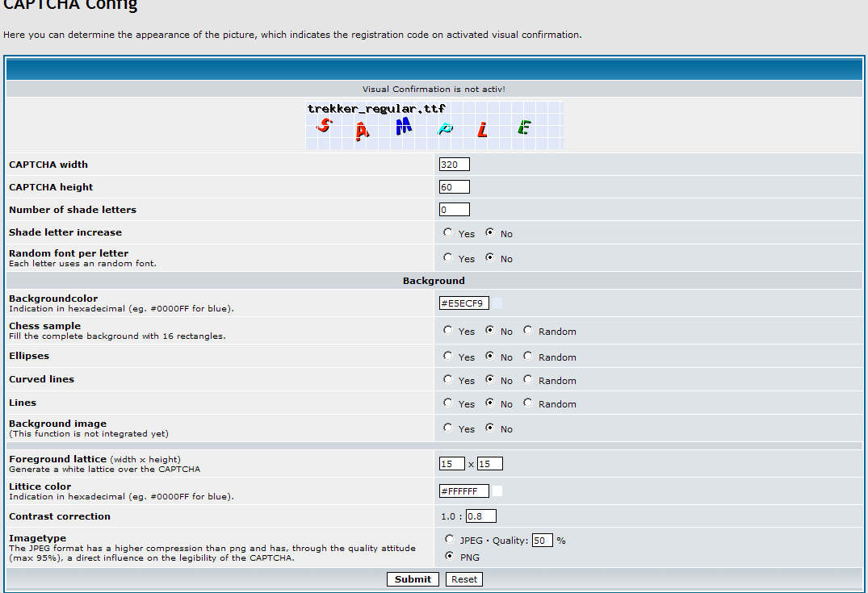This screenshot has width=868, height=593.
Task: Select Yes for Random font per letter
Action: (448, 258)
